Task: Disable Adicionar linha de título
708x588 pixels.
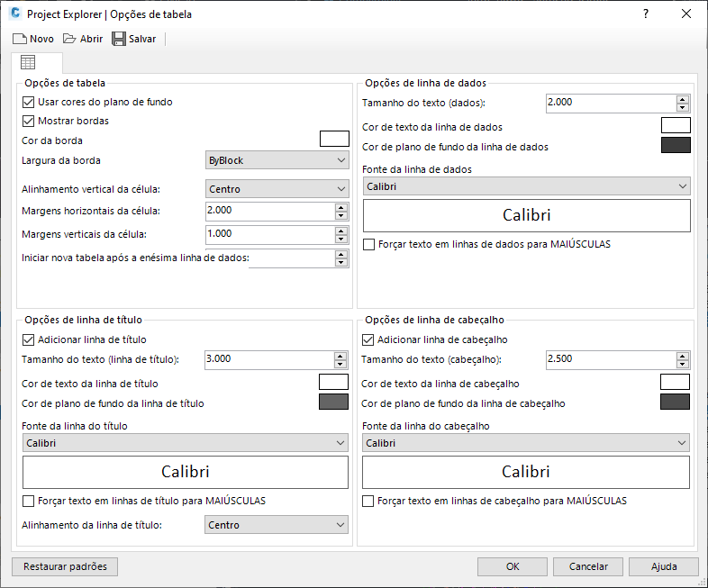Action: tap(28, 340)
